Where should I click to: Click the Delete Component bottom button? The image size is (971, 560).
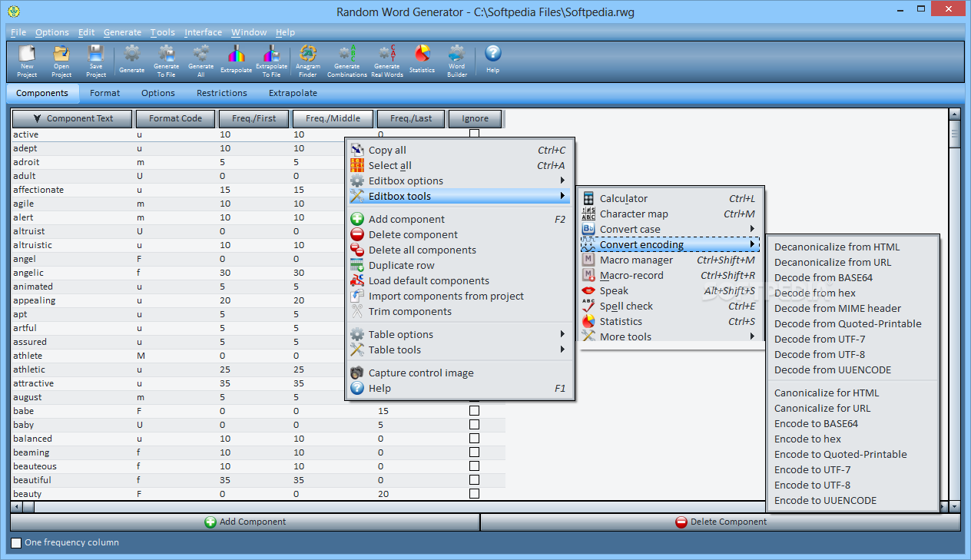[721, 522]
